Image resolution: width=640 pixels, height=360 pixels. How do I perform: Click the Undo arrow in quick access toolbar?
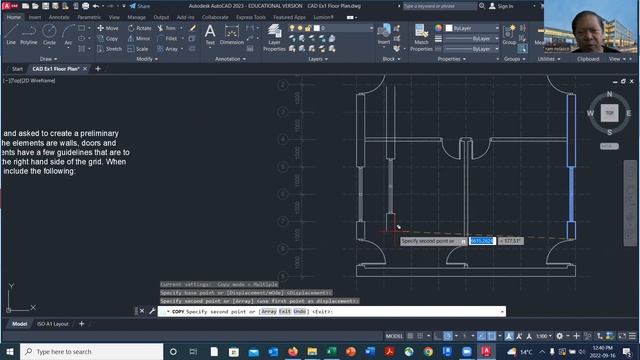pyautogui.click(x=96, y=6)
